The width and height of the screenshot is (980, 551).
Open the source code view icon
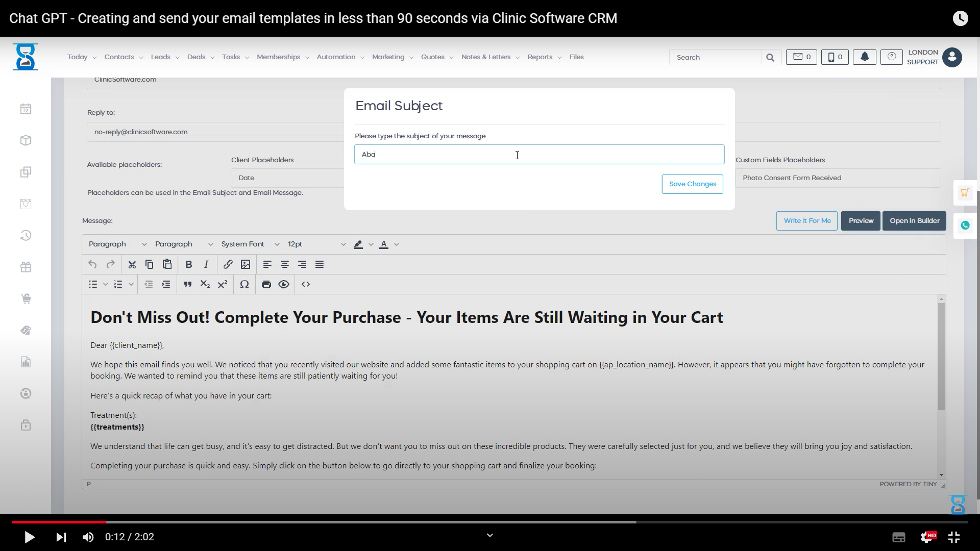306,284
